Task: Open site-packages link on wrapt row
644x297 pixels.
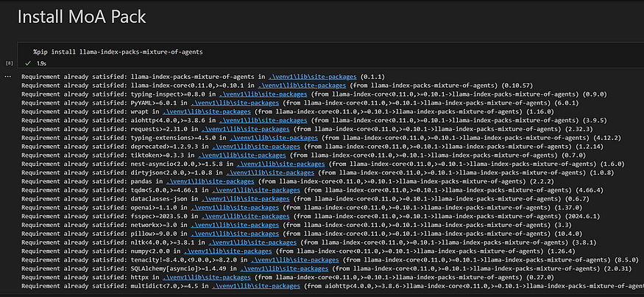Action: click(x=207, y=111)
